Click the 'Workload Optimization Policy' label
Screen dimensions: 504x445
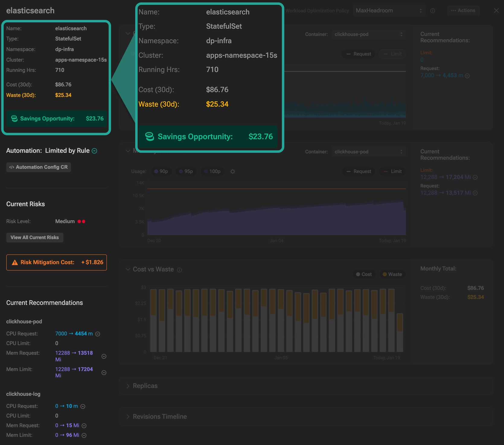point(317,11)
